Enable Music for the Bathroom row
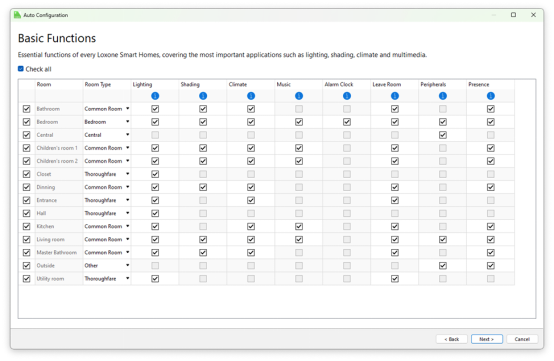Viewport: 554px width, 361px height. [x=299, y=109]
